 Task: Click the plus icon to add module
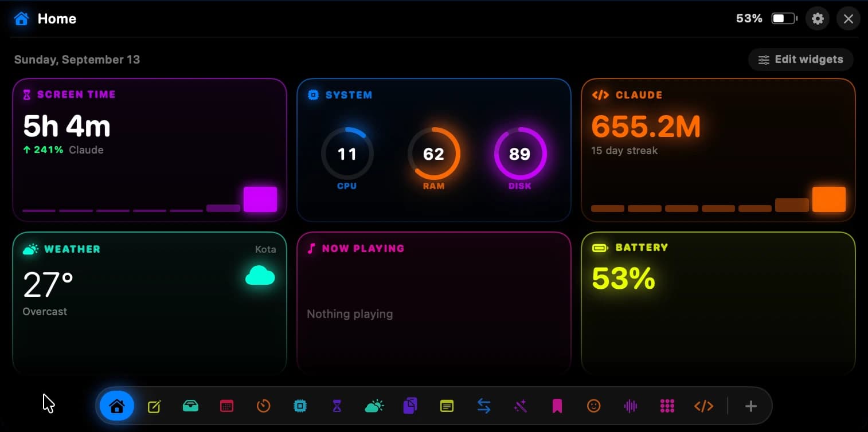751,406
